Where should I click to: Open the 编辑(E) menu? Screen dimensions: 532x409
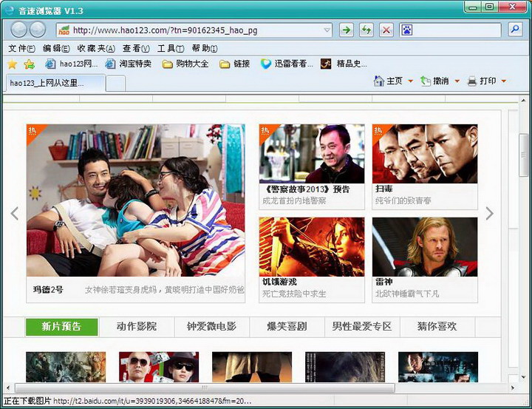[x=56, y=49]
